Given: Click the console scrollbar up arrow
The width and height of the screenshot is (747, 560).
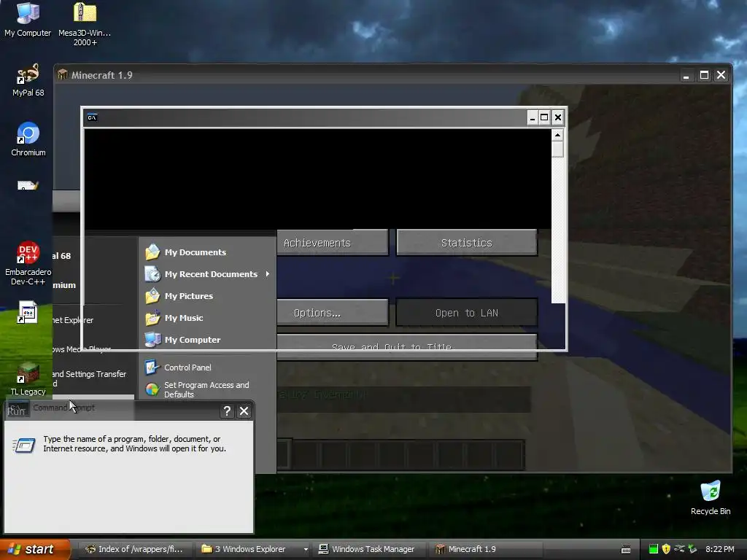Looking at the screenshot, I should pyautogui.click(x=557, y=136).
